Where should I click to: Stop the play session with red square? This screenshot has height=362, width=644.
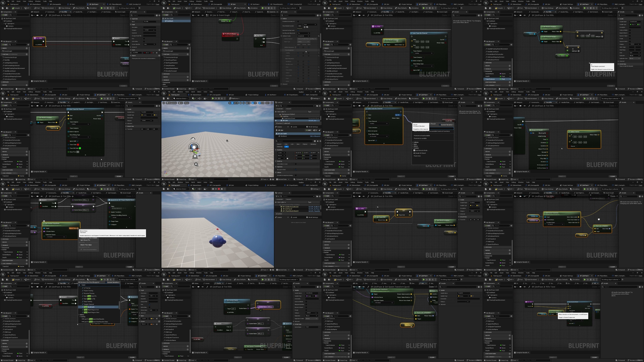point(219,189)
